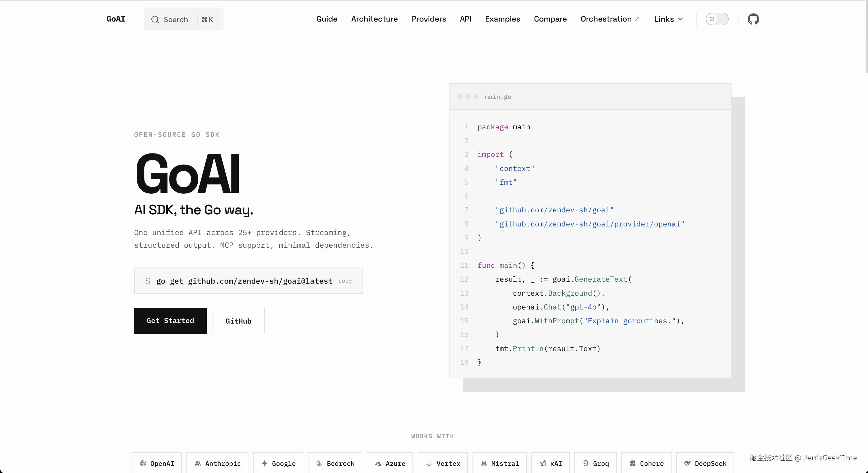Click the 'OPEN-SOURCE GO SDK' label

177,134
